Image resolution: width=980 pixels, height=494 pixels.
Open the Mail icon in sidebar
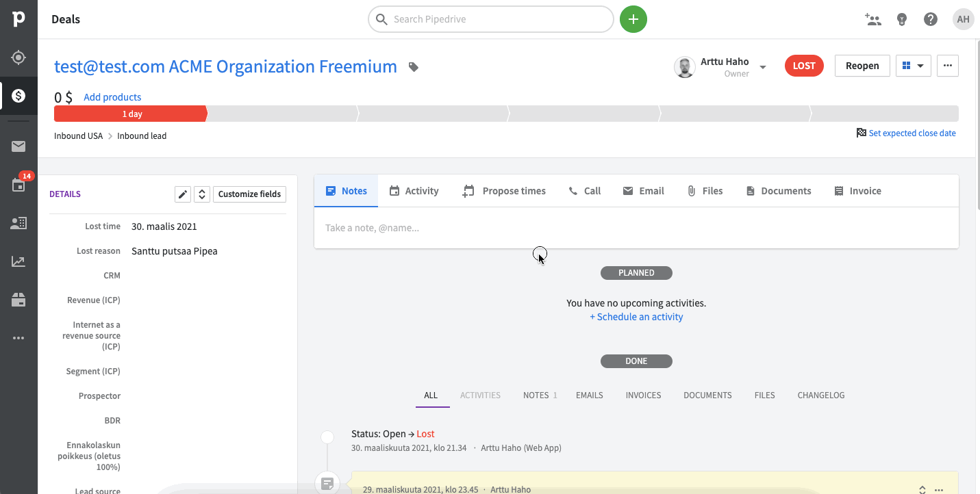pyautogui.click(x=18, y=146)
